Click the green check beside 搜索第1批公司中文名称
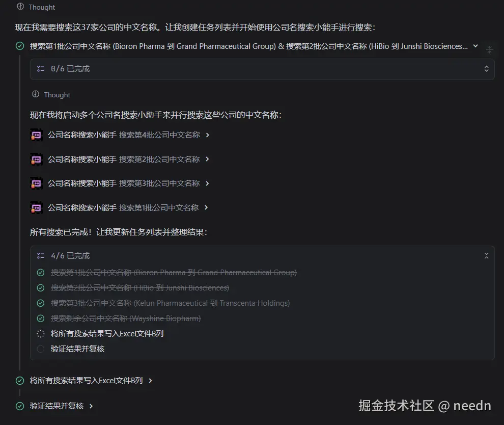Screen dimensions: 504x425 point(41,272)
